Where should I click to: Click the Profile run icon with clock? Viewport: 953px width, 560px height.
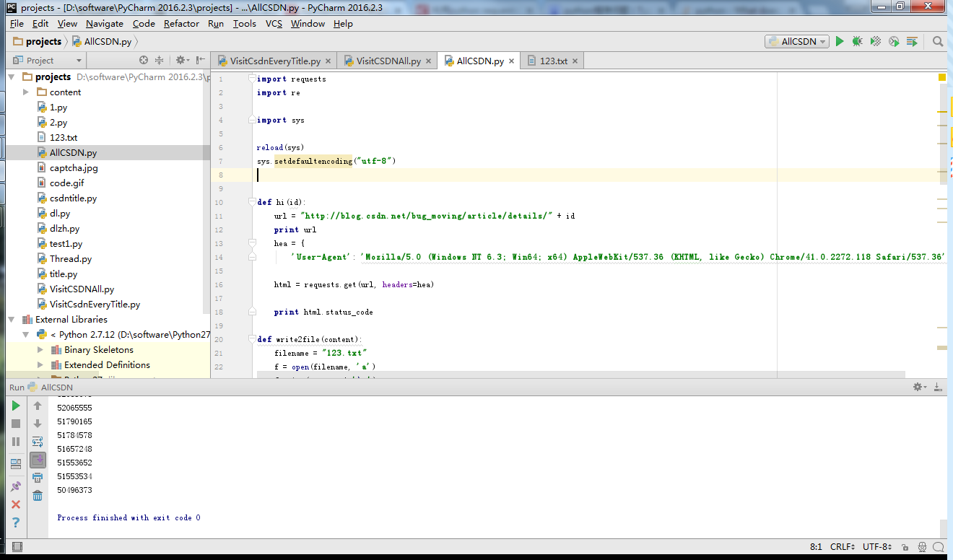pos(894,42)
